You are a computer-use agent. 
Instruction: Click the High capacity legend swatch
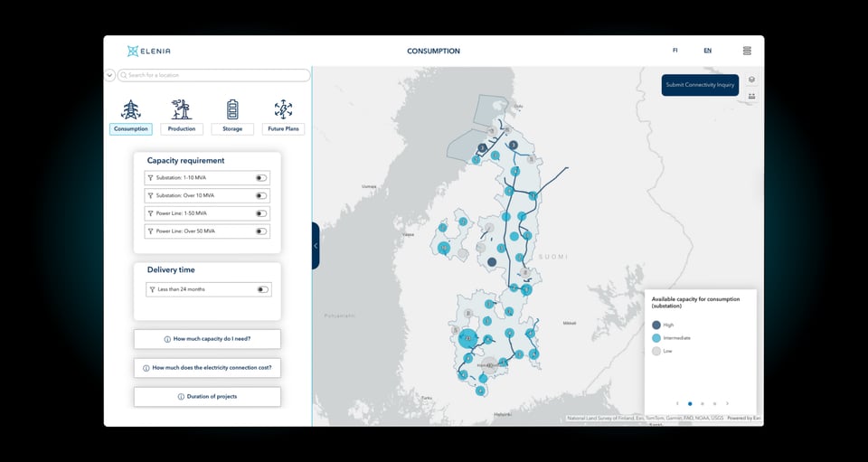tap(656, 325)
